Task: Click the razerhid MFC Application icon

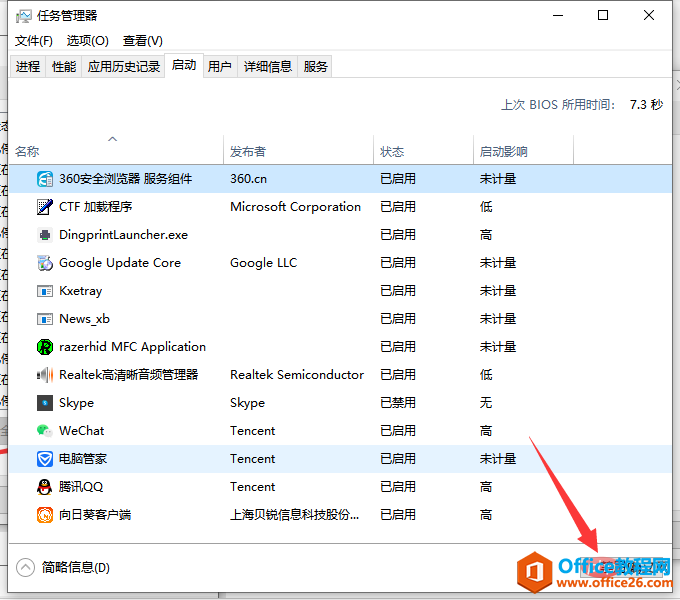Action: 45,347
